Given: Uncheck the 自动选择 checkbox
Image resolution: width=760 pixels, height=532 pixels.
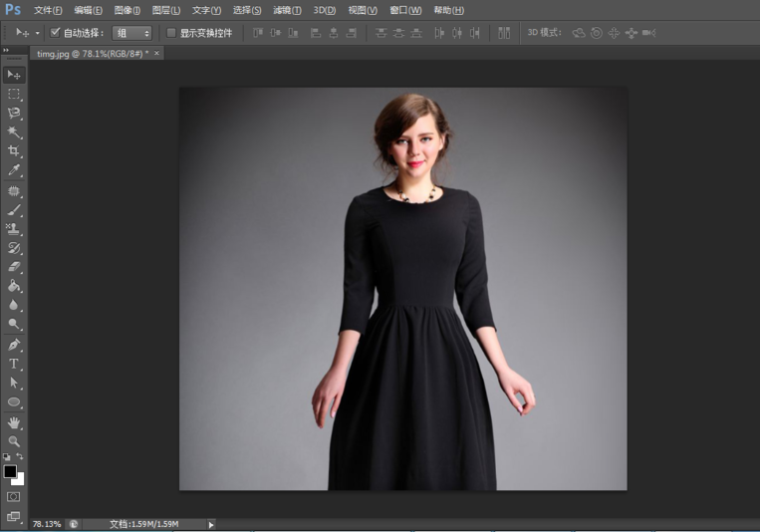Looking at the screenshot, I should pyautogui.click(x=56, y=33).
